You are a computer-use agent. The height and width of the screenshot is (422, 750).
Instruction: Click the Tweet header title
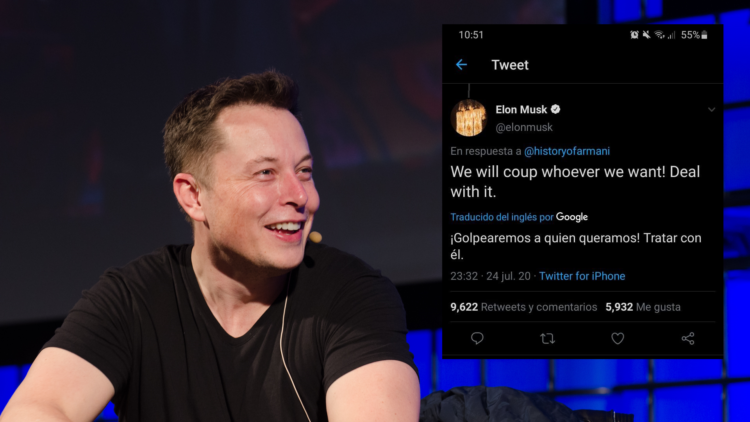[510, 65]
